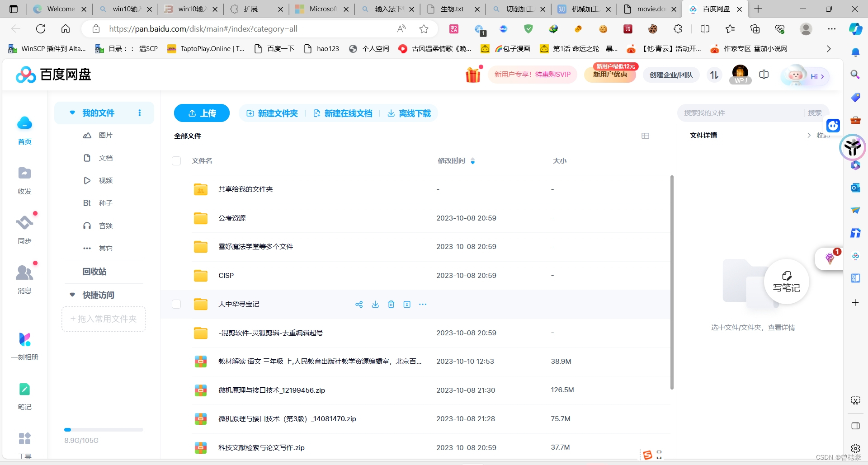Expand the Hi assistant chevron

822,76
